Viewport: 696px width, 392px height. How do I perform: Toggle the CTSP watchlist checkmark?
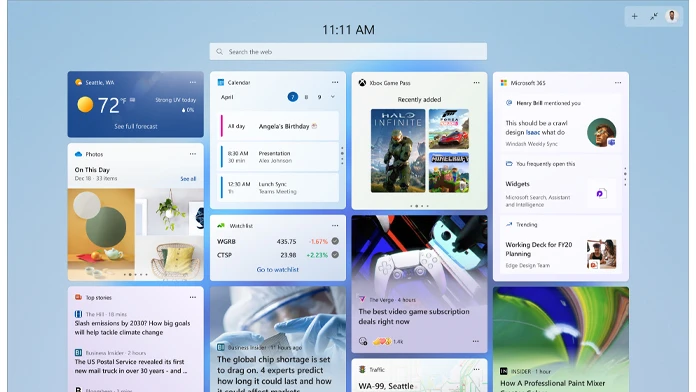coord(335,255)
